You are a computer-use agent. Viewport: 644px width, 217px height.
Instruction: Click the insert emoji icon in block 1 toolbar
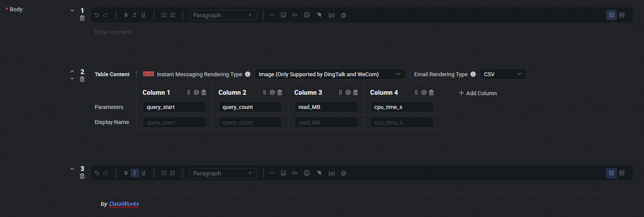coord(306,15)
